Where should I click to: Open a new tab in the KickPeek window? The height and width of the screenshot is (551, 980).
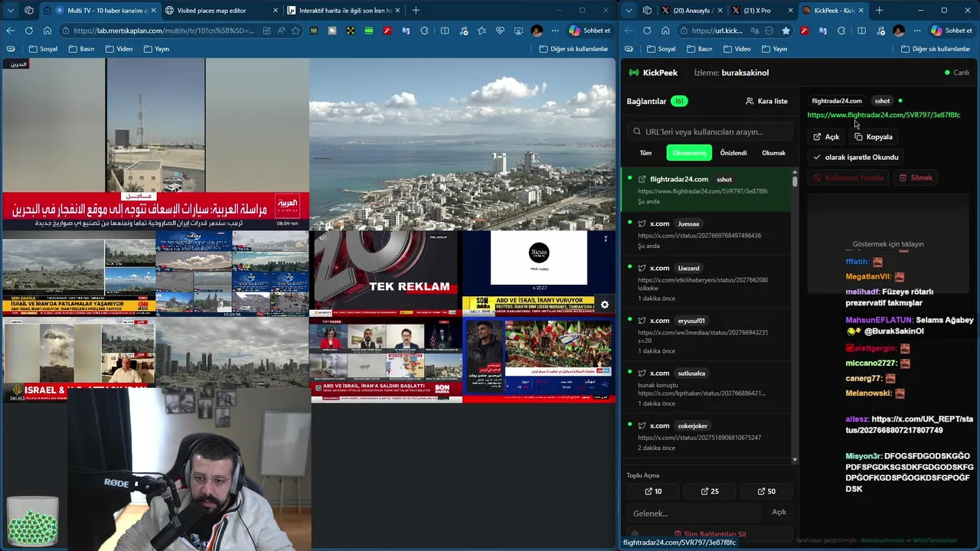click(879, 10)
